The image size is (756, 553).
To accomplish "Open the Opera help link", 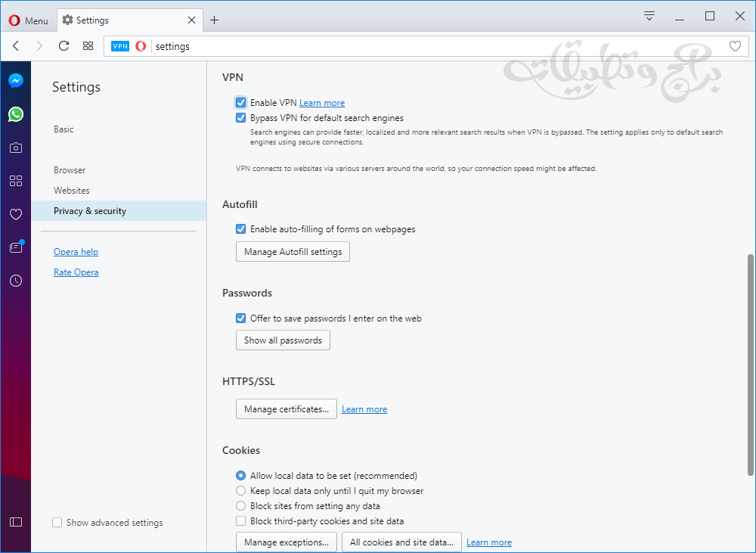I will coord(76,252).
